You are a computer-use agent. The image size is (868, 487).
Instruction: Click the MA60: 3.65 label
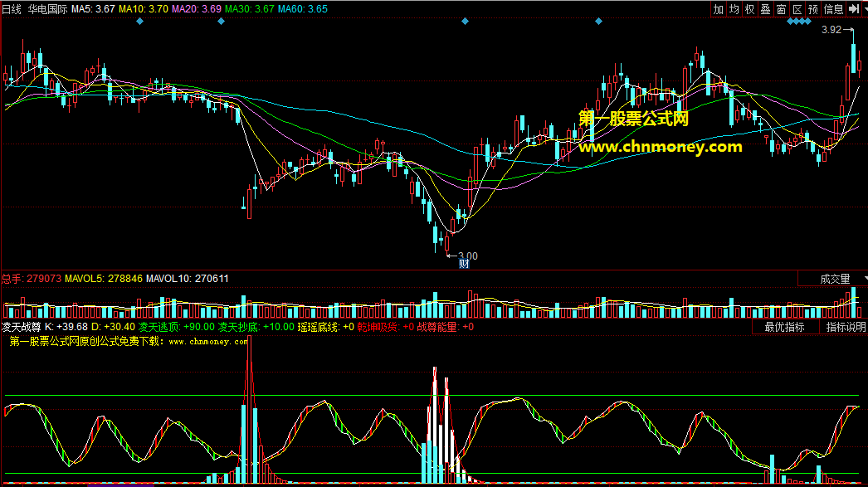pyautogui.click(x=303, y=9)
